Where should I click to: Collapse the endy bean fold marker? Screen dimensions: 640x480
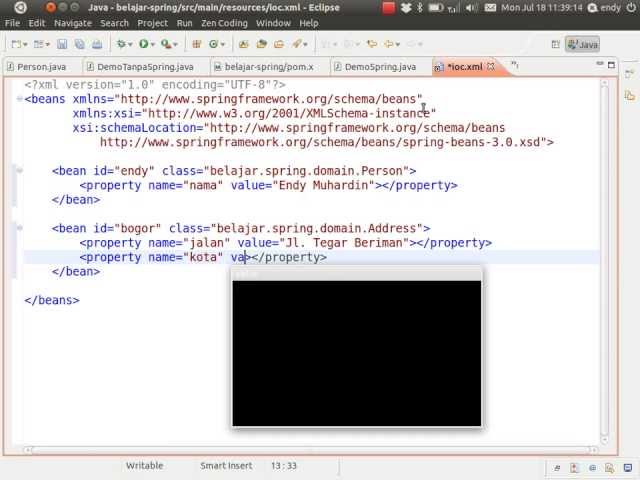tap(19, 171)
